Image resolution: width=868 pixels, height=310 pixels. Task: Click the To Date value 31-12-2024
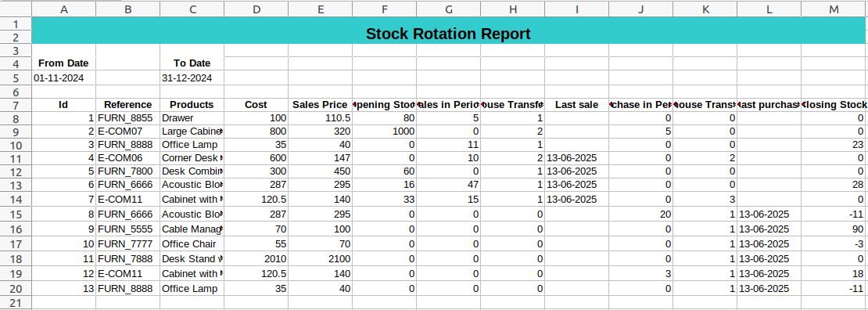pyautogui.click(x=192, y=78)
